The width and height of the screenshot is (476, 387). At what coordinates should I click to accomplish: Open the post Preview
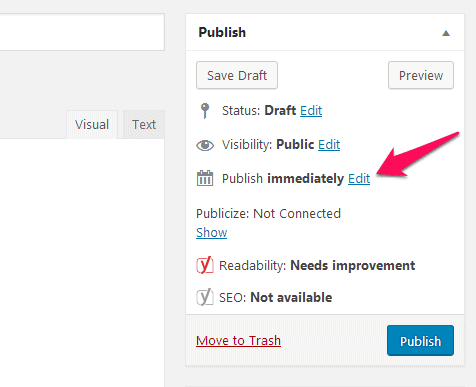[x=421, y=75]
